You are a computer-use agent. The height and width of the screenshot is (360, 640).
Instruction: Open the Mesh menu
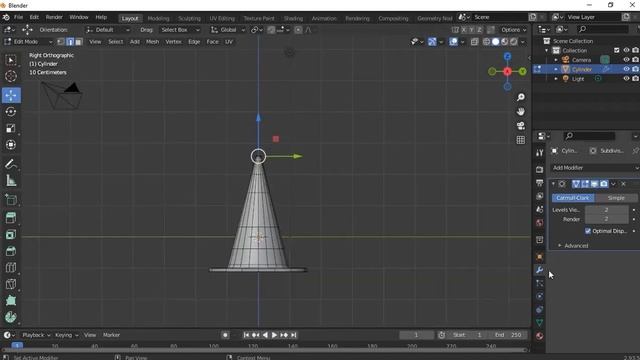152,42
